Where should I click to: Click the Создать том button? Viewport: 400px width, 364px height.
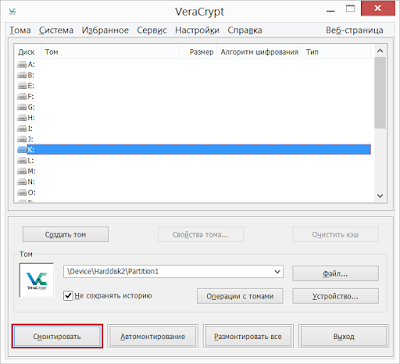[x=66, y=234]
